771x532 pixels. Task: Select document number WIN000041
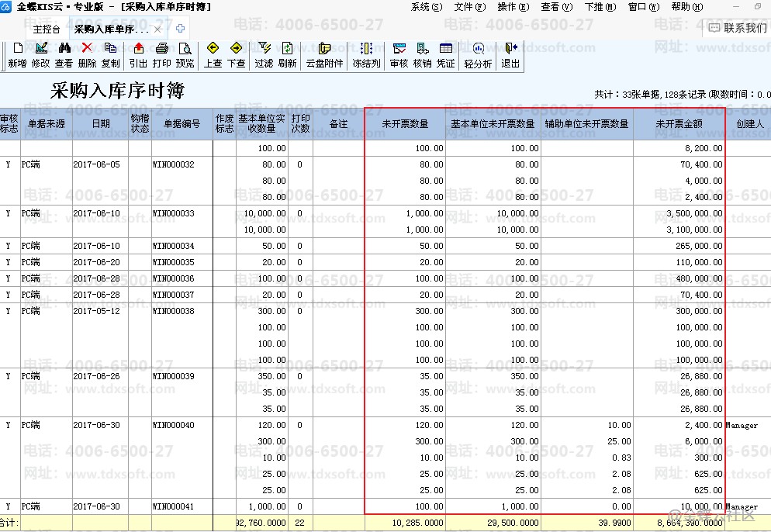(173, 506)
